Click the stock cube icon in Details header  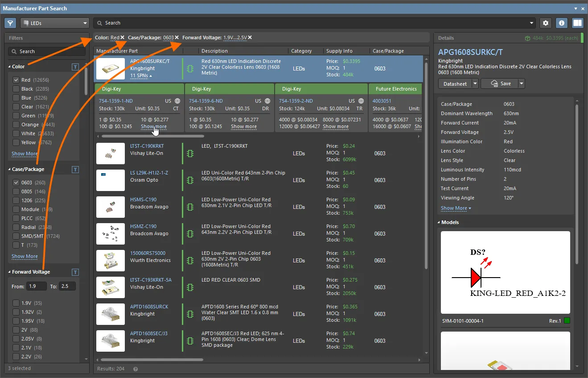pos(527,38)
